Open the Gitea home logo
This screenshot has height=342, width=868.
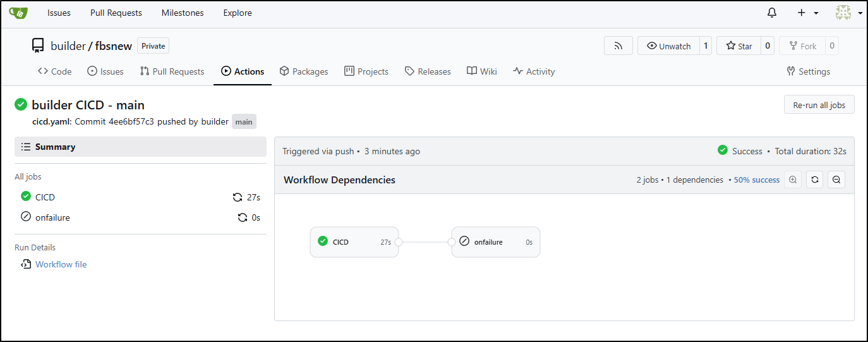tap(18, 13)
